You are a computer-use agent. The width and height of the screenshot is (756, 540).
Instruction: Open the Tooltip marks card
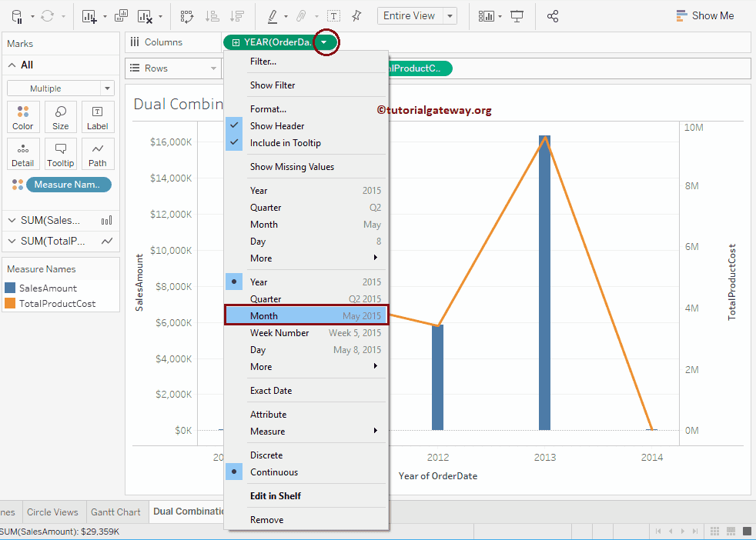(x=60, y=154)
